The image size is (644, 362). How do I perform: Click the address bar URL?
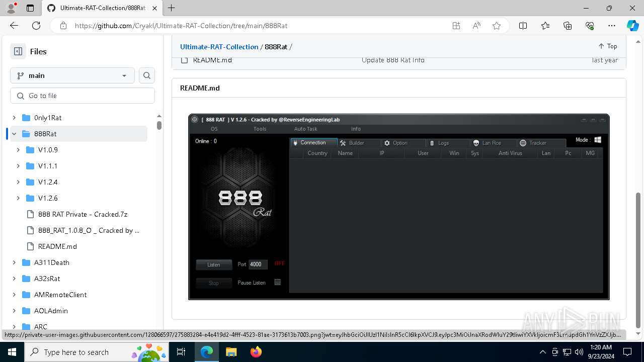(x=181, y=26)
